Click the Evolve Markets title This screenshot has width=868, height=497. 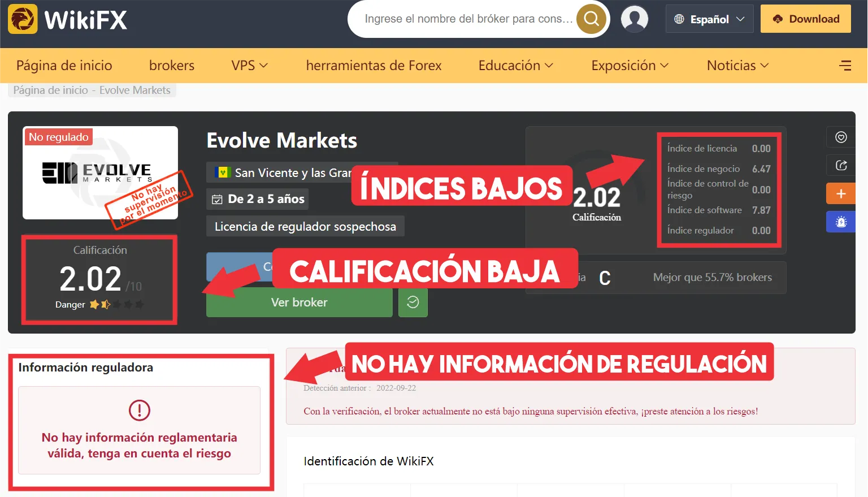(282, 140)
